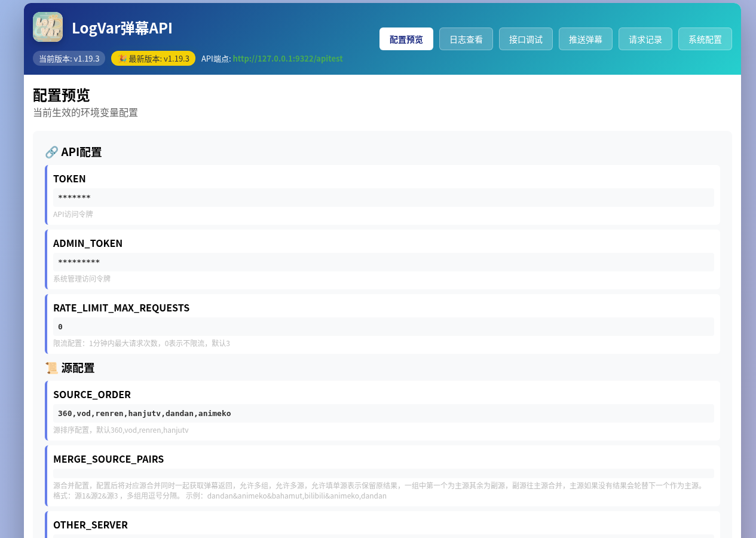The image size is (756, 538).
Task: Switch to the 日志查看 tab
Action: click(x=466, y=39)
